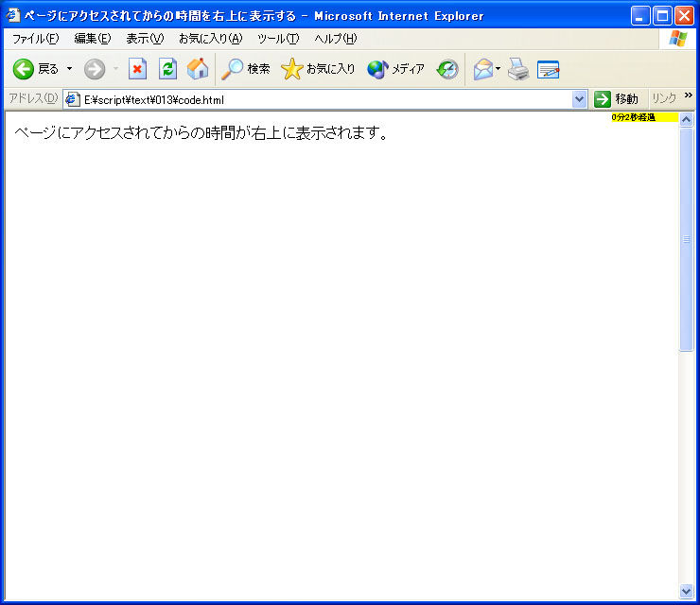This screenshot has height=605, width=700.
Task: Open the forward history dropdown arrow
Action: [115, 69]
